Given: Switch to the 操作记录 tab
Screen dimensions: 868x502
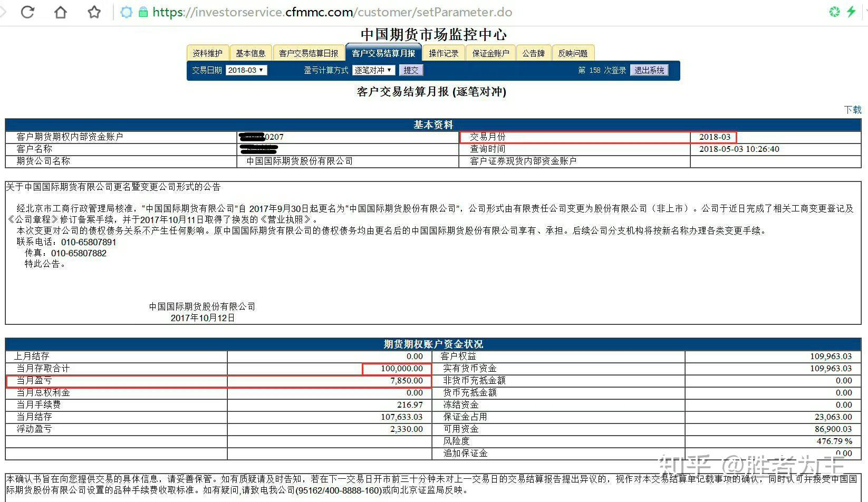Looking at the screenshot, I should [x=443, y=52].
